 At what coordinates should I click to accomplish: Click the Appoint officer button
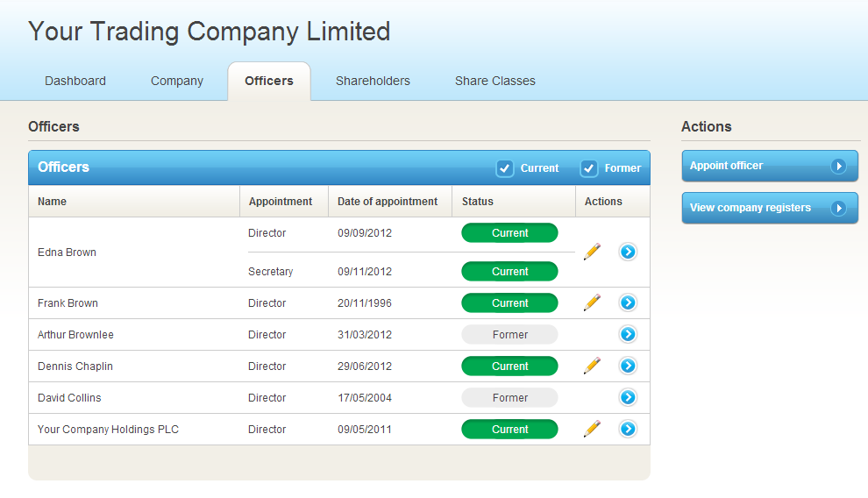tap(769, 166)
